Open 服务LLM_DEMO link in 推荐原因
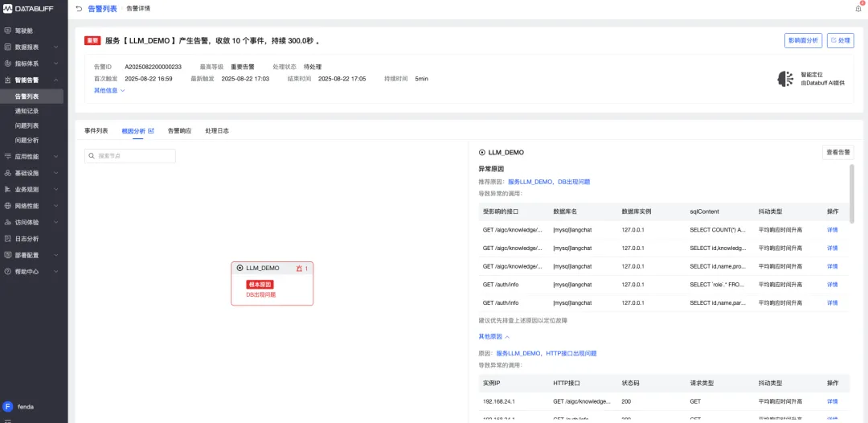The height and width of the screenshot is (423, 868). point(530,182)
